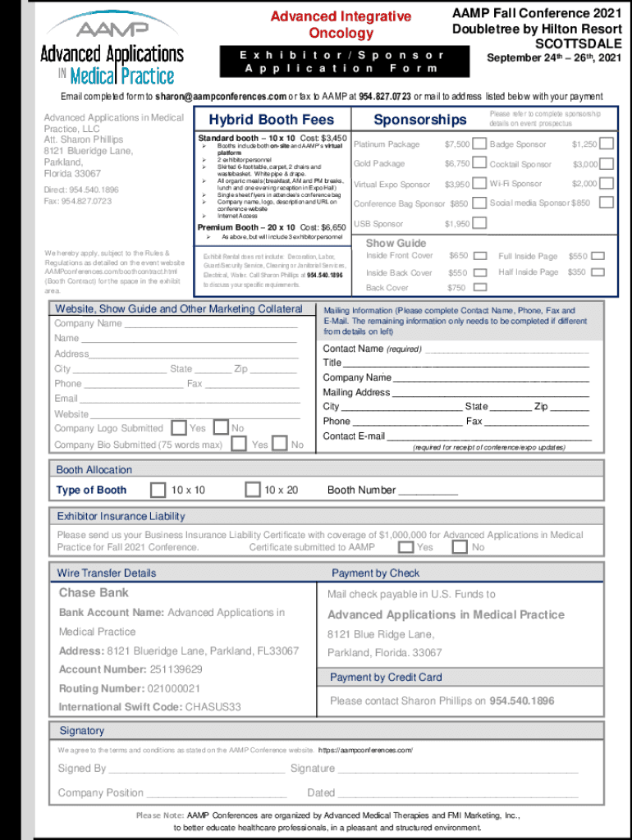The width and height of the screenshot is (632, 840).
Task: Click the sharon@aampconferences.com email address
Action: (x=221, y=97)
